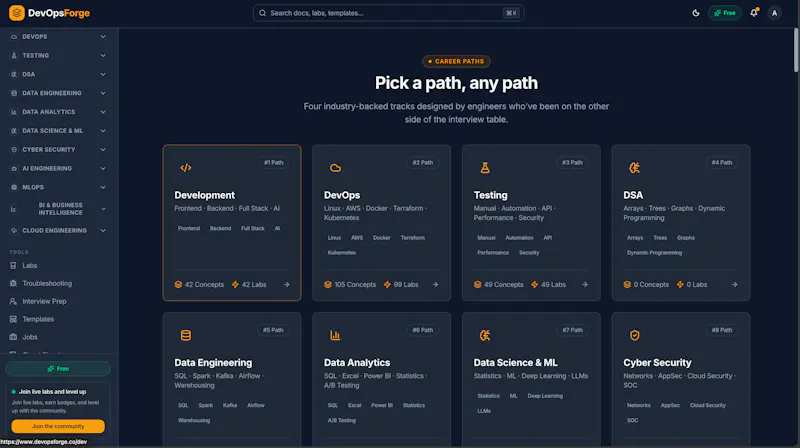This screenshot has height=448, width=800.
Task: Click the search magnifier icon
Action: [x=262, y=13]
